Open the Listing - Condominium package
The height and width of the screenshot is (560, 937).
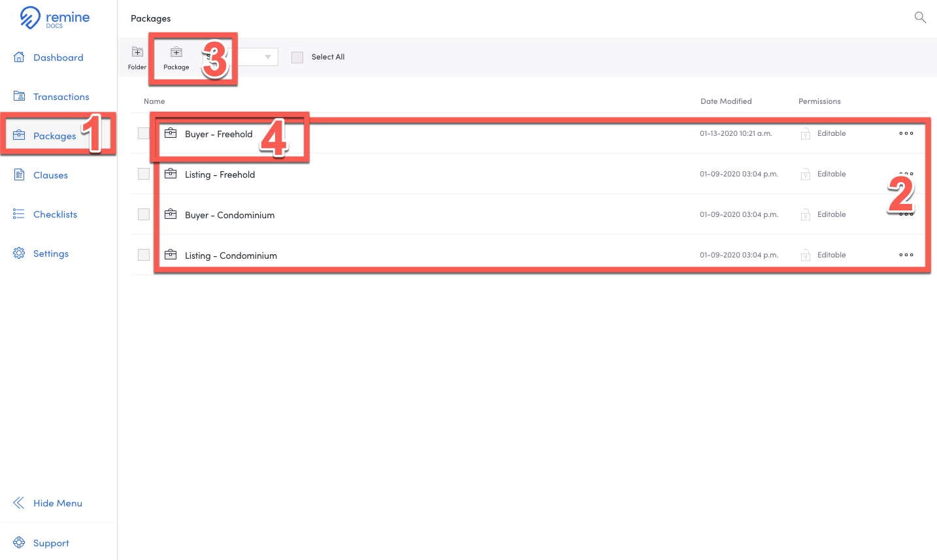click(231, 255)
